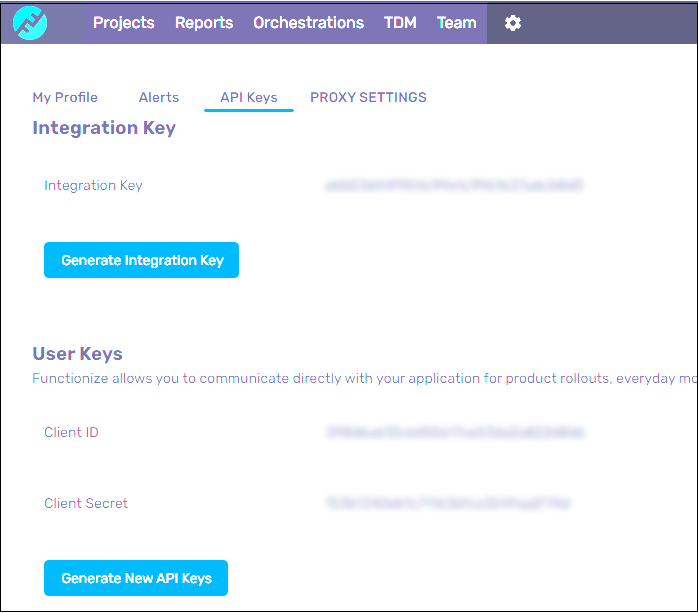Image resolution: width=698 pixels, height=613 pixels.
Task: Click the Functionize logo icon
Action: pos(31,22)
